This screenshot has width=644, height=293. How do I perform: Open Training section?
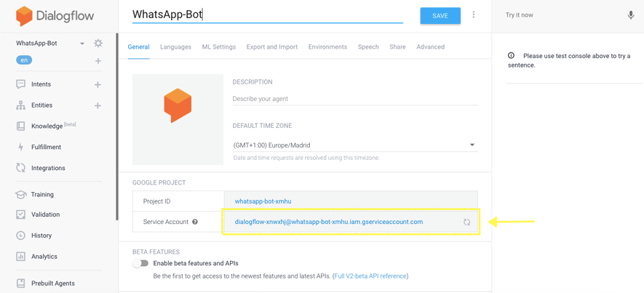click(x=42, y=195)
